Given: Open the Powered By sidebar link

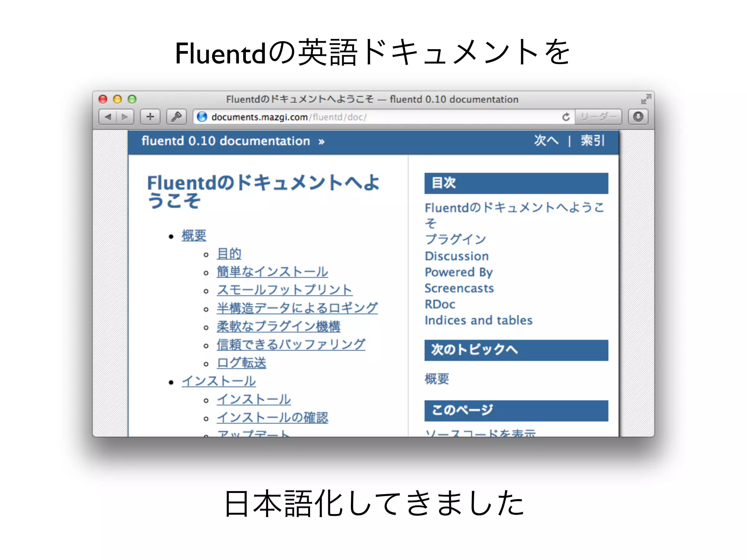Looking at the screenshot, I should point(459,272).
